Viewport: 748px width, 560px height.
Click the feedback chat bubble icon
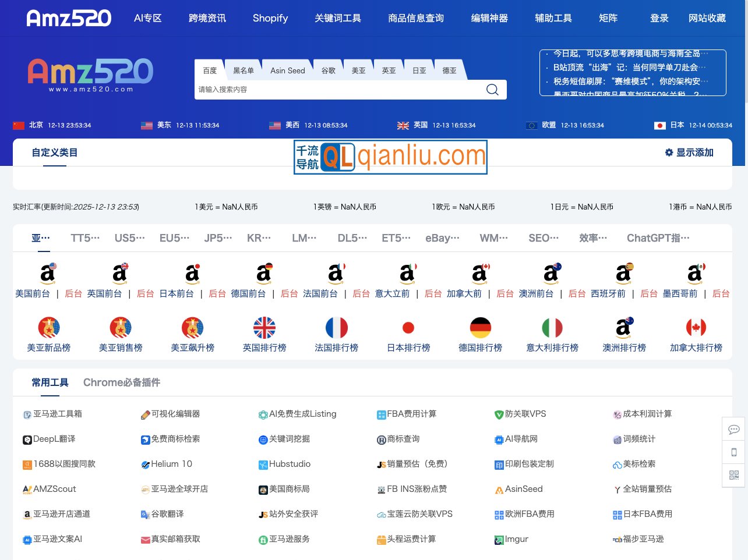733,429
